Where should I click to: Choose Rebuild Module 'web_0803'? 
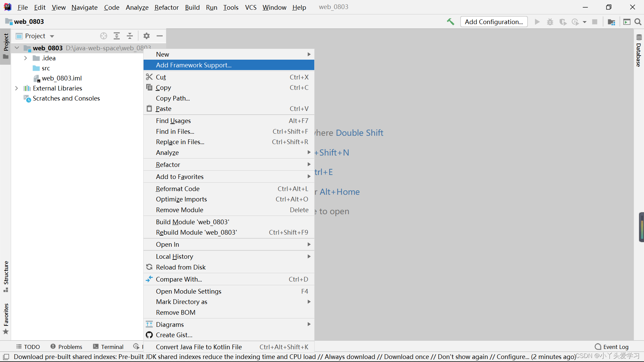(x=229, y=232)
